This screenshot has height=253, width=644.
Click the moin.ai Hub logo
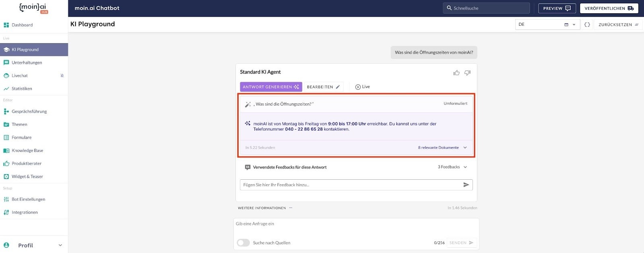tap(33, 8)
